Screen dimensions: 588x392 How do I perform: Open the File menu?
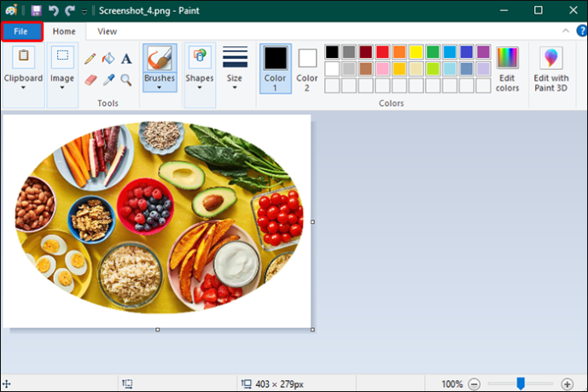tap(21, 32)
